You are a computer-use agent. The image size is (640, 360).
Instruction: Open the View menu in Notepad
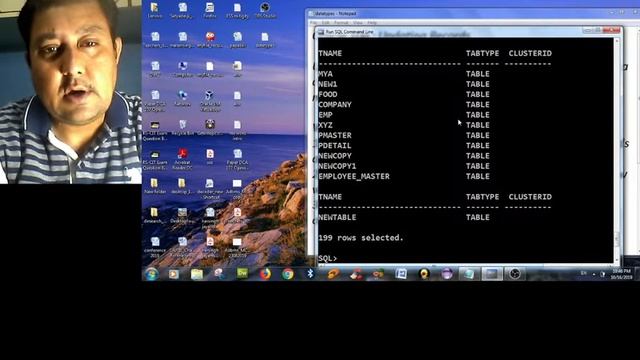(x=358, y=23)
